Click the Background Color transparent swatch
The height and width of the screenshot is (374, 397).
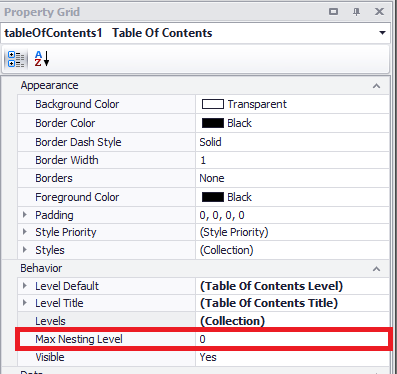tap(213, 104)
